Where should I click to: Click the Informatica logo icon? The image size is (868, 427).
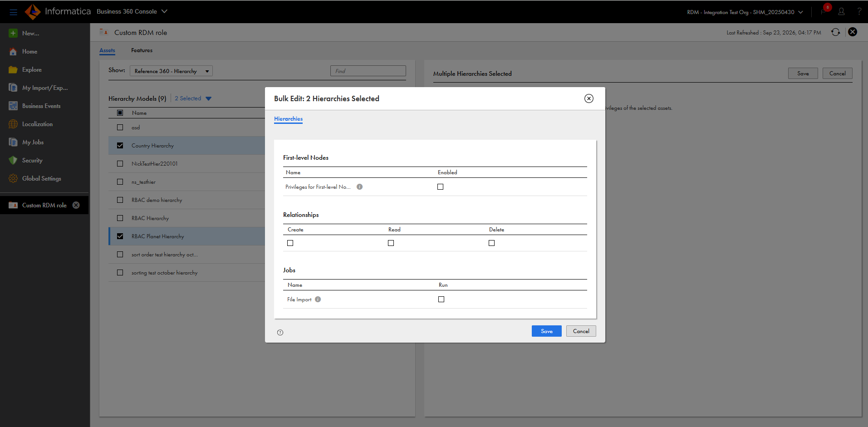pos(33,12)
